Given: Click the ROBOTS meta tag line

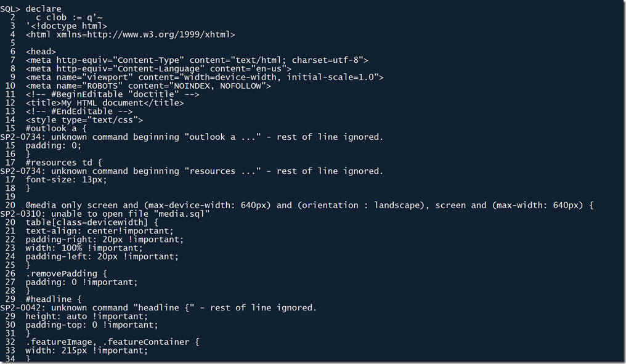Looking at the screenshot, I should click(x=148, y=86).
